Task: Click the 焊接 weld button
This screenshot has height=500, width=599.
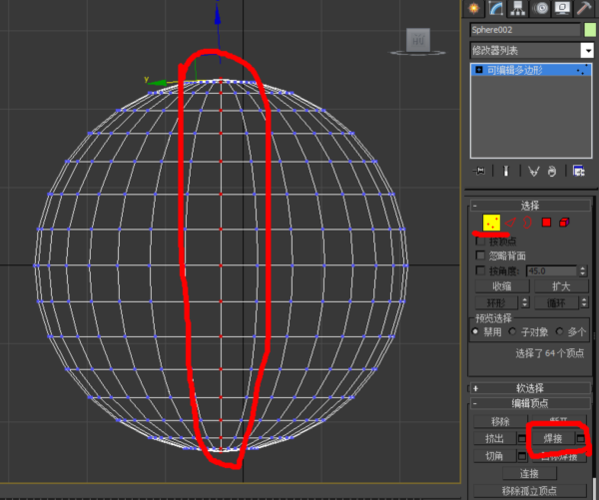Action: click(553, 439)
